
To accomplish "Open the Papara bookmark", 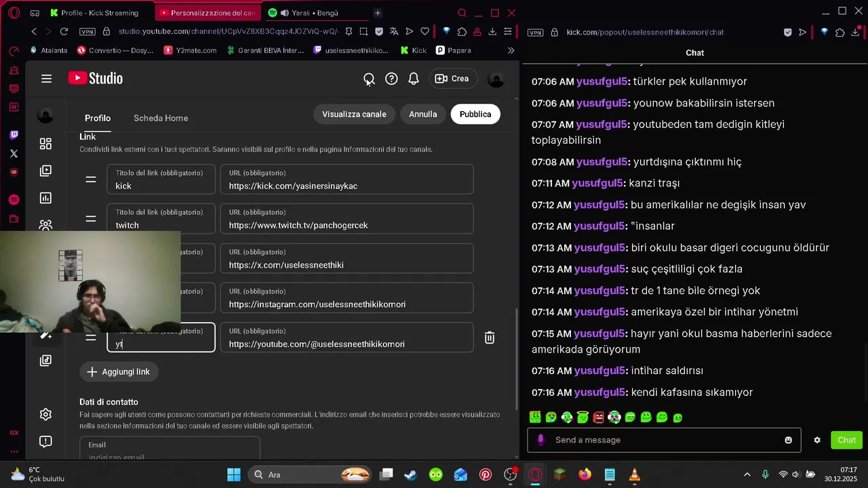I will pos(454,50).
